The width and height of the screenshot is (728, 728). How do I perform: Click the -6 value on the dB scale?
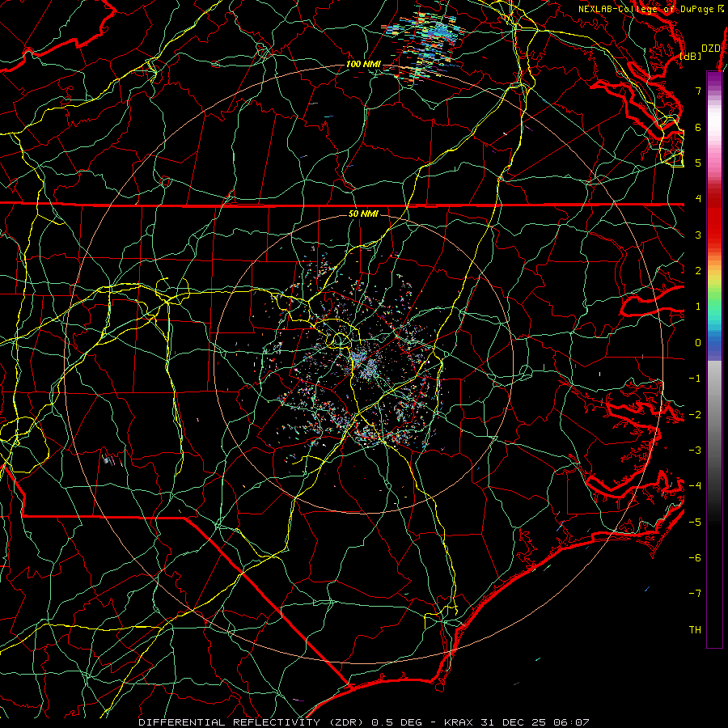695,558
